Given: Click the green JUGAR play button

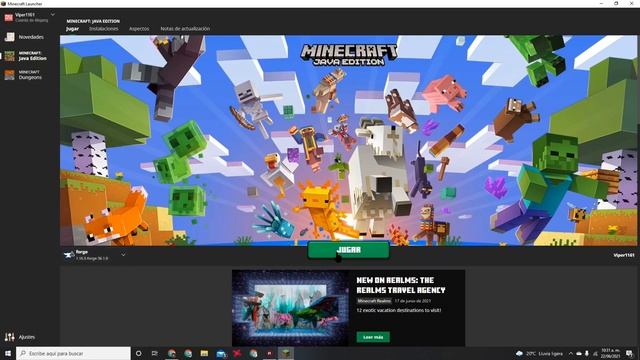Looking at the screenshot, I should click(x=348, y=250).
